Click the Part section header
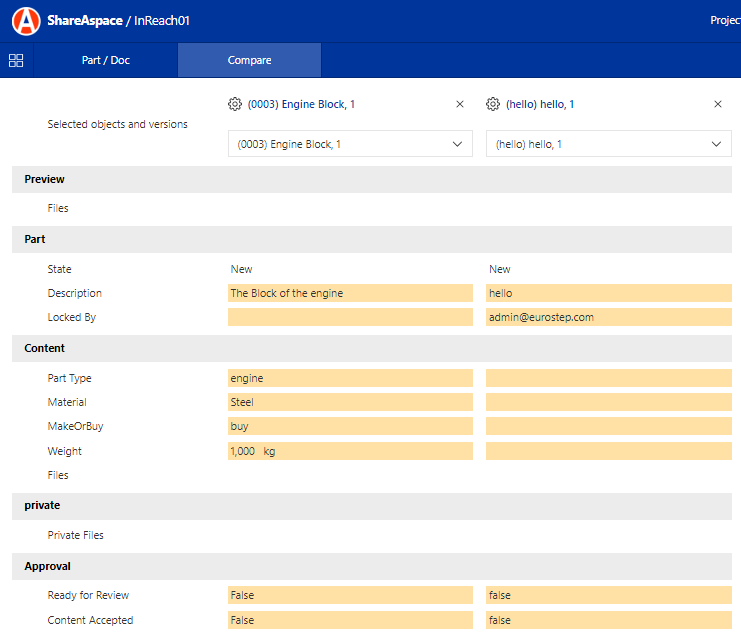741x641 pixels. click(35, 239)
